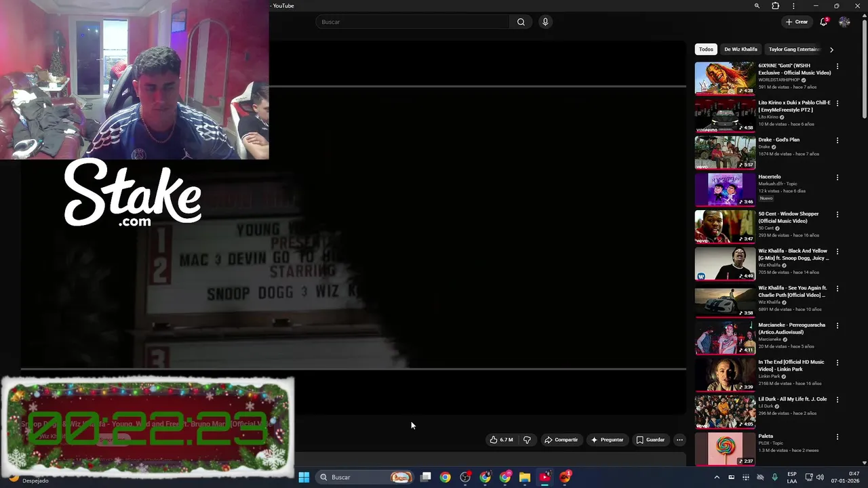The height and width of the screenshot is (488, 868).
Task: Open In The End Linkin Park thumbnail
Action: (725, 375)
